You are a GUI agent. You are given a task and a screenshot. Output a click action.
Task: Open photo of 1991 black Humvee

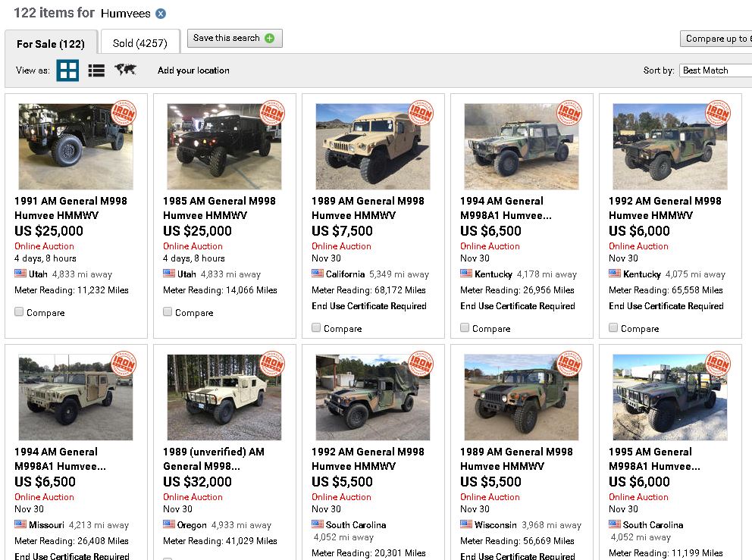76,147
